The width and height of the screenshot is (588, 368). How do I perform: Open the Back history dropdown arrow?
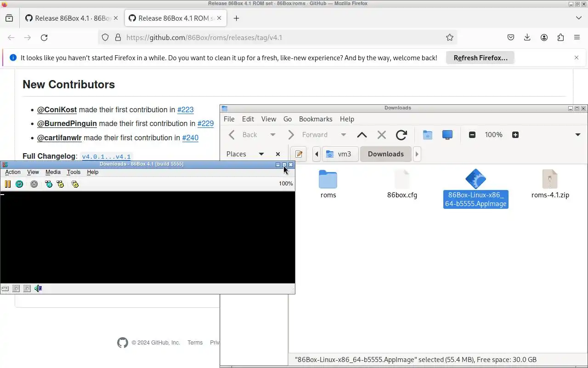pos(273,135)
